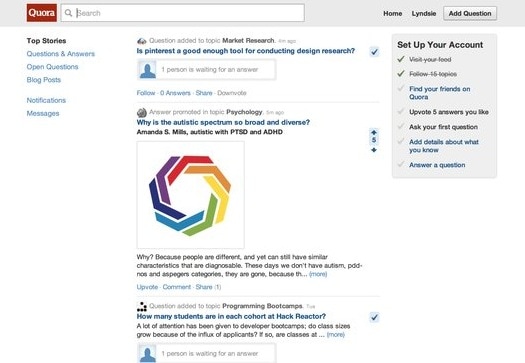Check off Find your friends on Quora
The image size is (525, 363).
coord(400,89)
